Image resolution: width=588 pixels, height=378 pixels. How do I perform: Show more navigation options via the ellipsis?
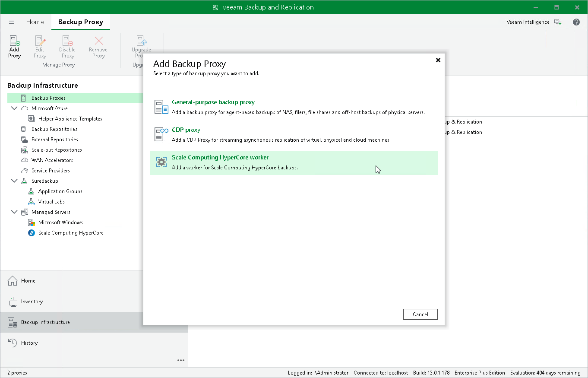click(x=181, y=360)
